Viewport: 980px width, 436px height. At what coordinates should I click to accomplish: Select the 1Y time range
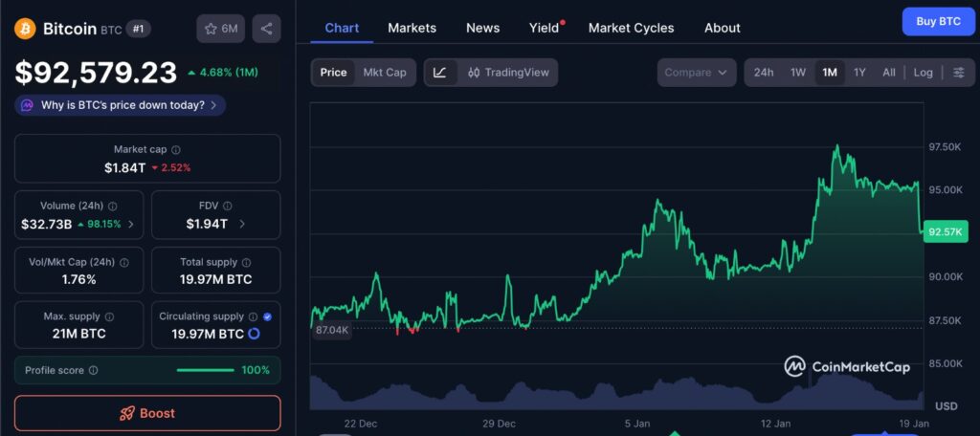[x=859, y=73]
